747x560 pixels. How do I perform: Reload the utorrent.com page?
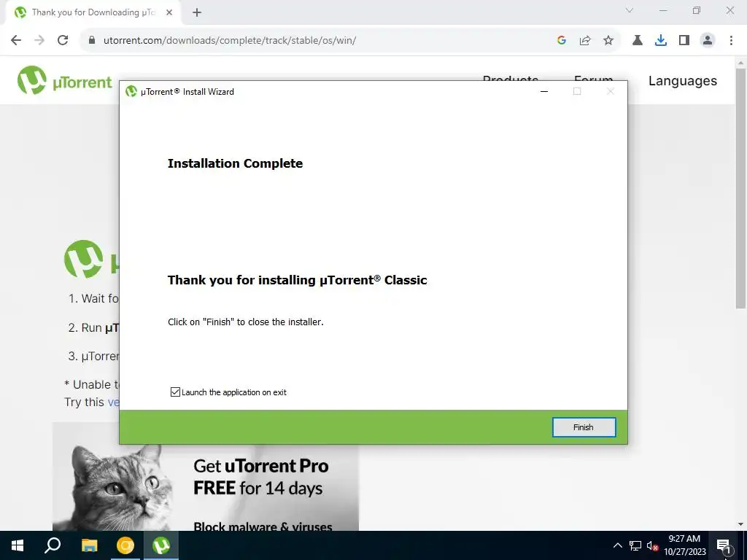(x=63, y=41)
